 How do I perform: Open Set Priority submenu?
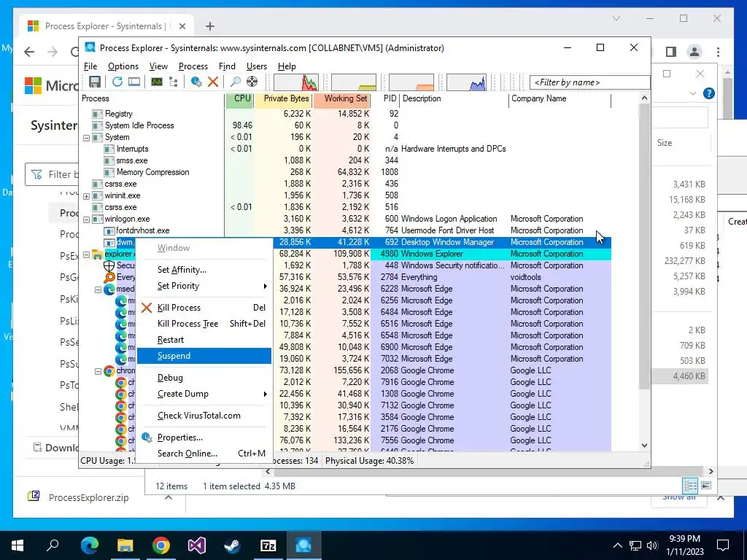click(x=204, y=286)
